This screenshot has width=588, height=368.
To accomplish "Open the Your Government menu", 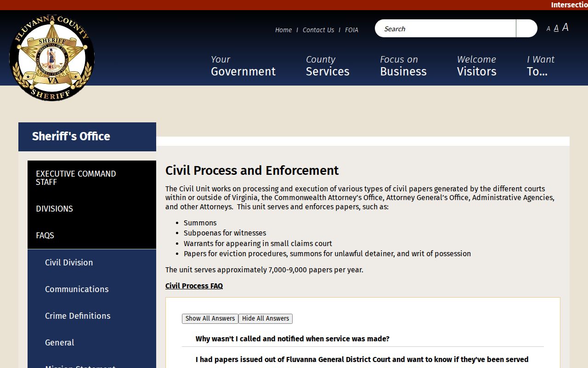I will [x=243, y=66].
